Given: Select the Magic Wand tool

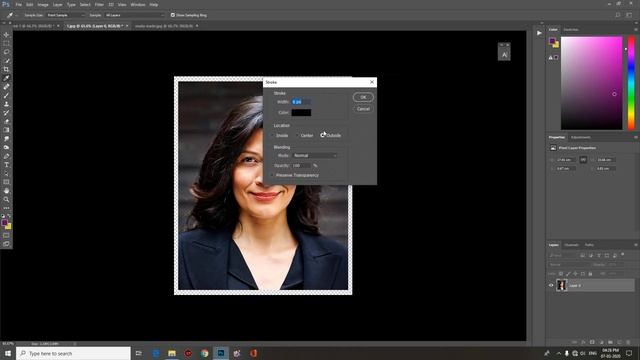Looking at the screenshot, I should coord(6,61).
